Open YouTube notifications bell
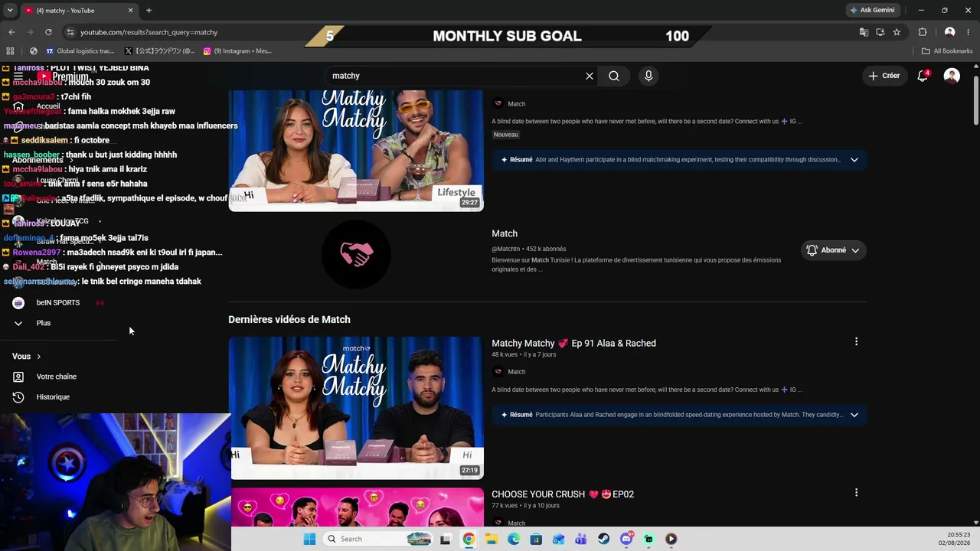This screenshot has height=551, width=980. tap(923, 76)
